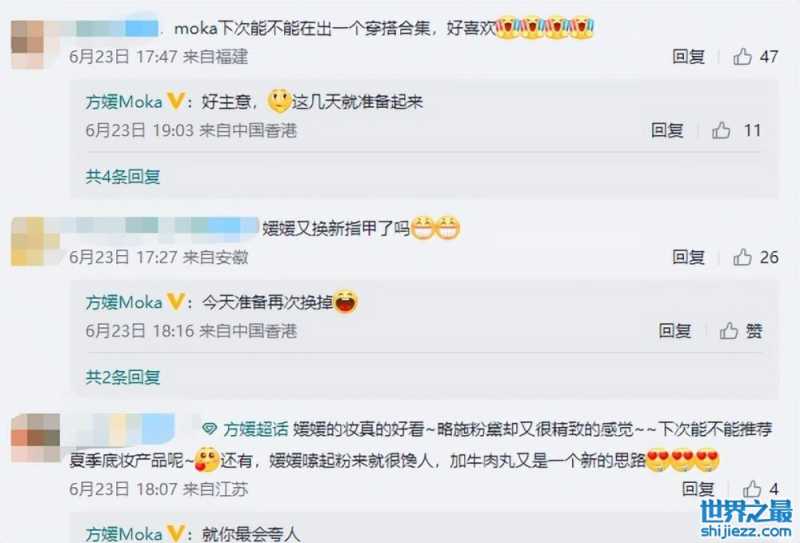Like the Anhui comment with 26 likes
The height and width of the screenshot is (543, 800).
click(742, 257)
